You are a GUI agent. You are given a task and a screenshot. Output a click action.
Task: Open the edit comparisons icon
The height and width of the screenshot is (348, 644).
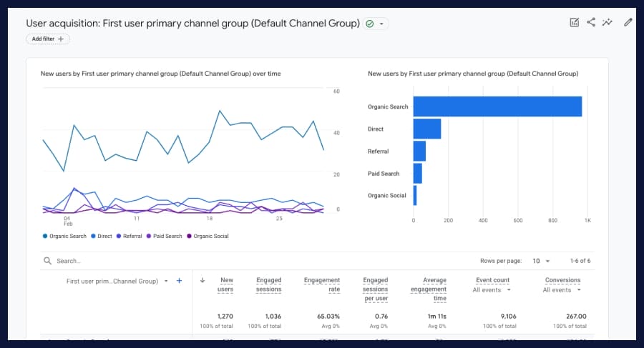(574, 22)
